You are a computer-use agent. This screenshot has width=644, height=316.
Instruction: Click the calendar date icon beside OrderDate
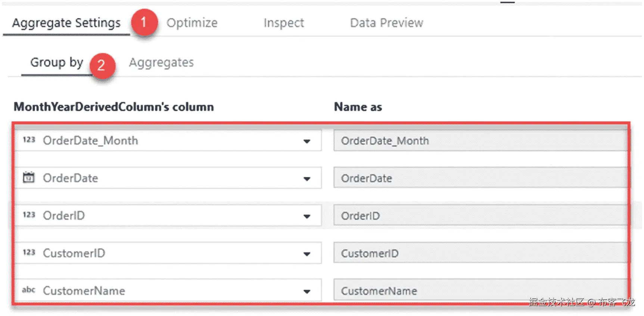tap(29, 178)
